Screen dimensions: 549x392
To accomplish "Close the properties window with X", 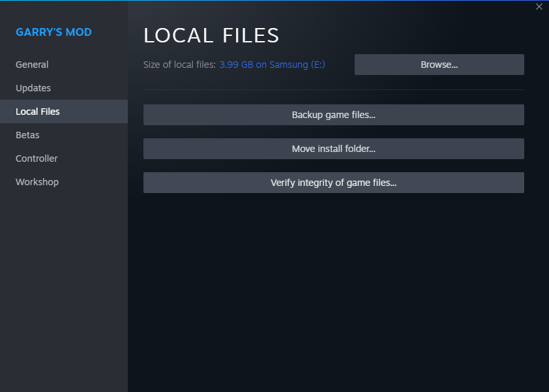I will coord(539,7).
